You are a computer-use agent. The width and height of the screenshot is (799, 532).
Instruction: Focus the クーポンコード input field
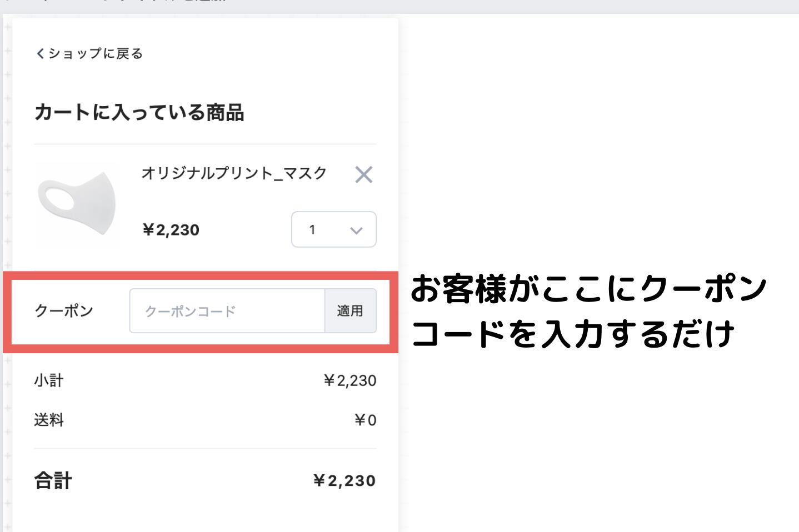227,311
